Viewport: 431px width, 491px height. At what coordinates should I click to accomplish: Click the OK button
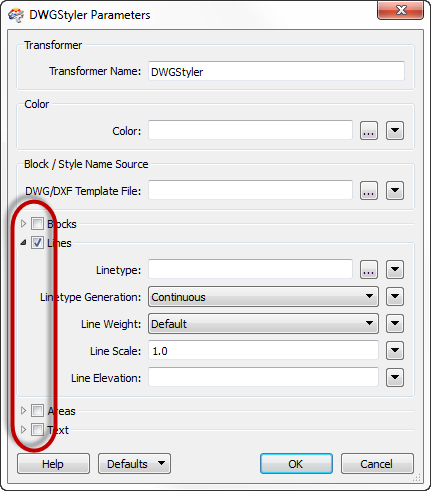(x=296, y=463)
